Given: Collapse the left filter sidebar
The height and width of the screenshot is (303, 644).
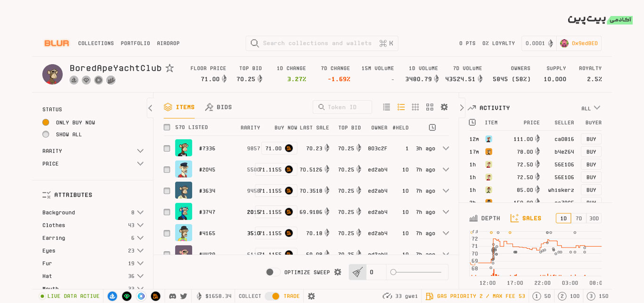Looking at the screenshot, I should point(150,108).
